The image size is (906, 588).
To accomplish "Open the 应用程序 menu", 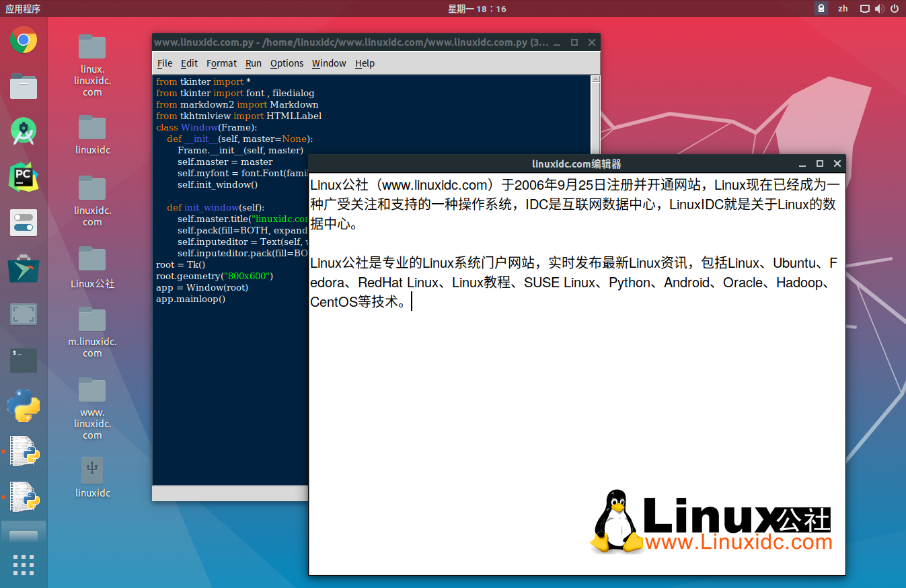I will pyautogui.click(x=22, y=9).
